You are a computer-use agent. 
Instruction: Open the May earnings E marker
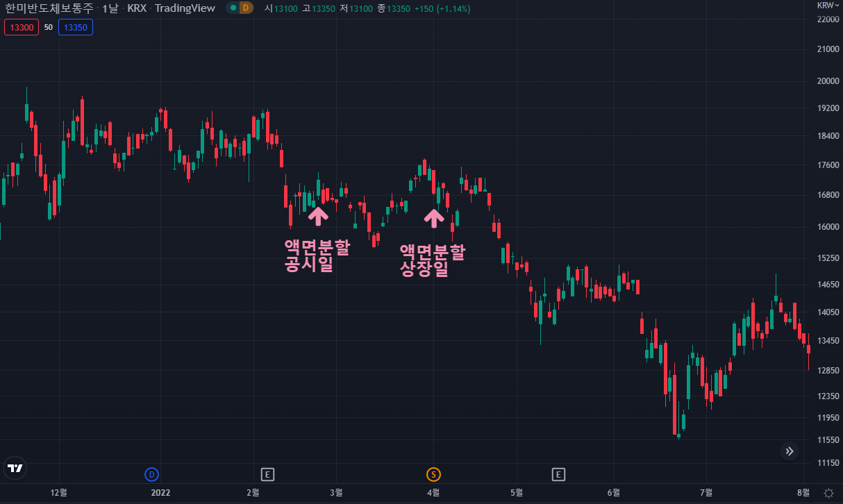(558, 475)
